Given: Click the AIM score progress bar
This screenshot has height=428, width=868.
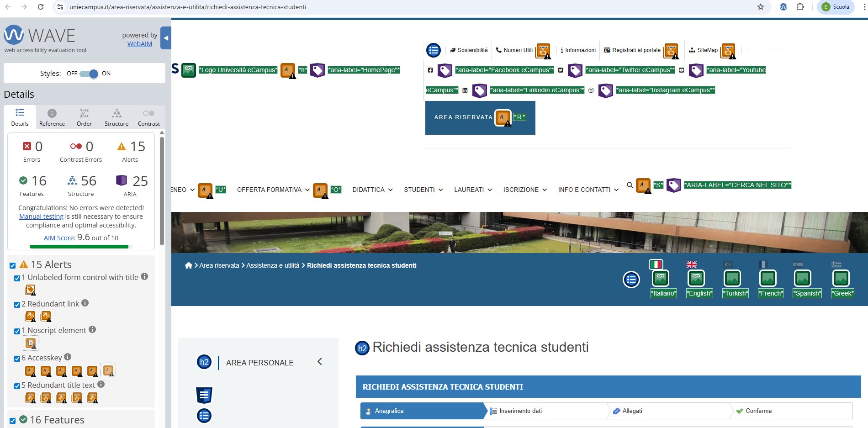Looking at the screenshot, I should point(80,247).
